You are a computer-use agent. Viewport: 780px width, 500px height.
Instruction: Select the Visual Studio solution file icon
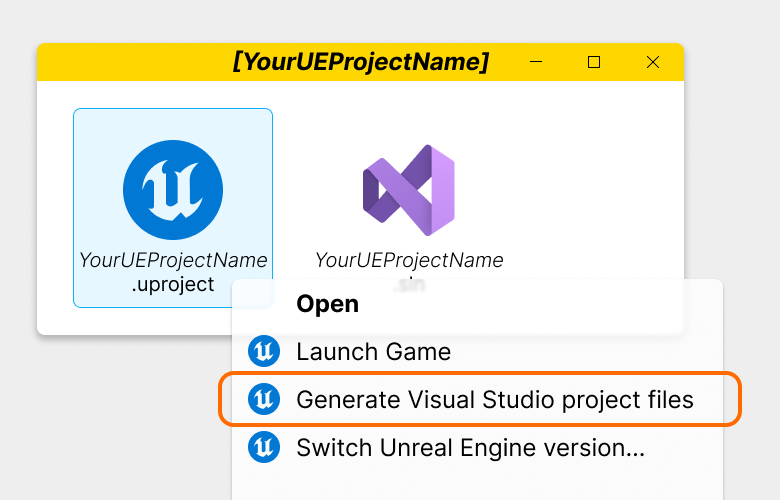[409, 190]
